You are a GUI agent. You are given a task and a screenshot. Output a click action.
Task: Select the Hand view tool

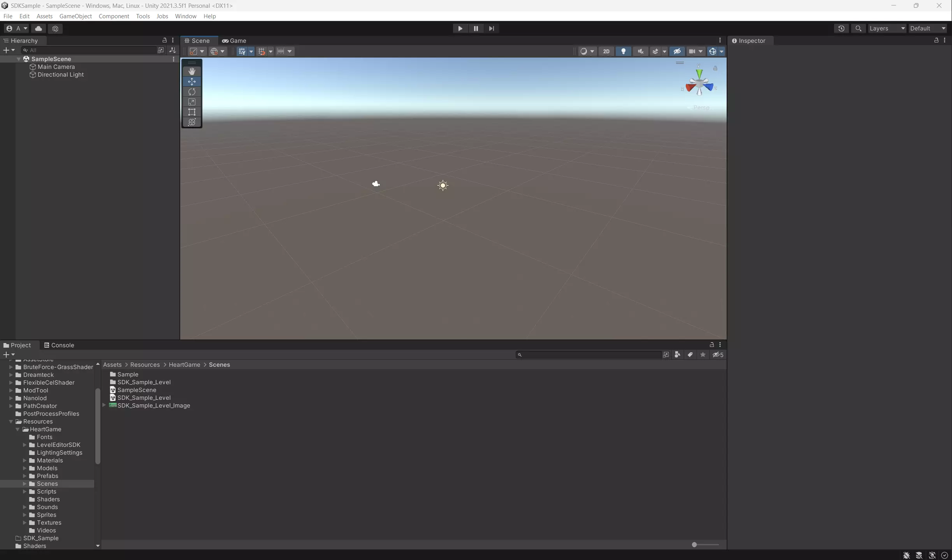pyautogui.click(x=191, y=72)
